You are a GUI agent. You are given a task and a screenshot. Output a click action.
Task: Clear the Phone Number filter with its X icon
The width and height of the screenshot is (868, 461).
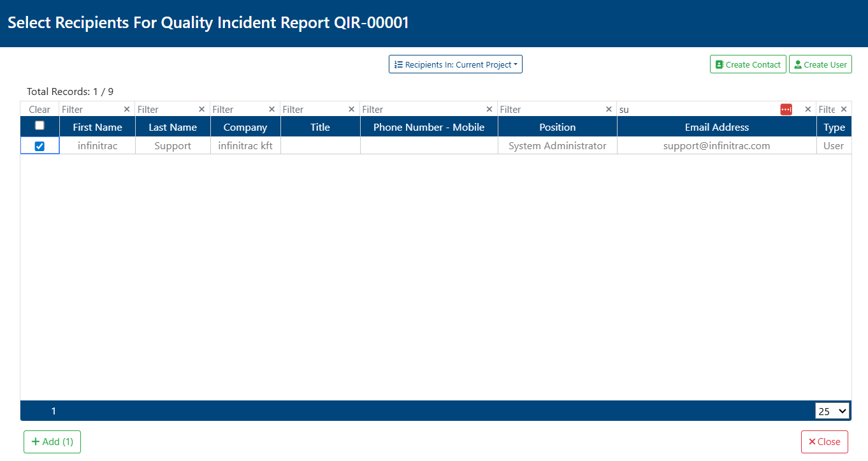(489, 109)
